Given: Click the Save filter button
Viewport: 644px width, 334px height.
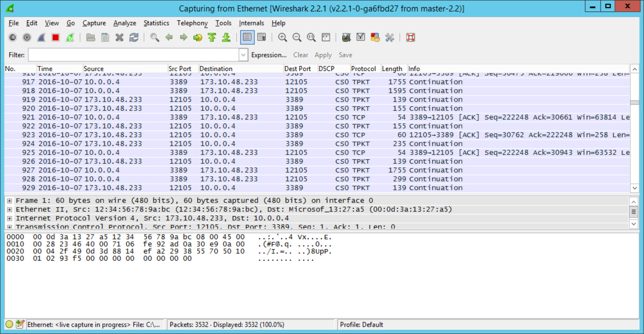Looking at the screenshot, I should coord(345,55).
